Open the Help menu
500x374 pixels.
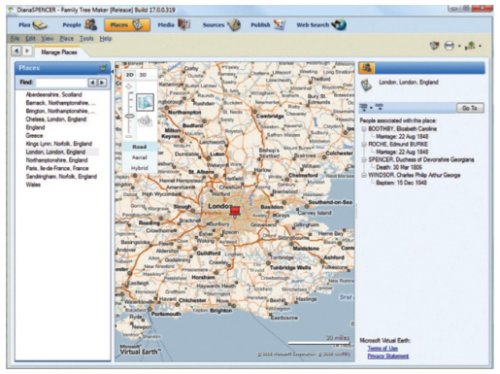coord(105,38)
